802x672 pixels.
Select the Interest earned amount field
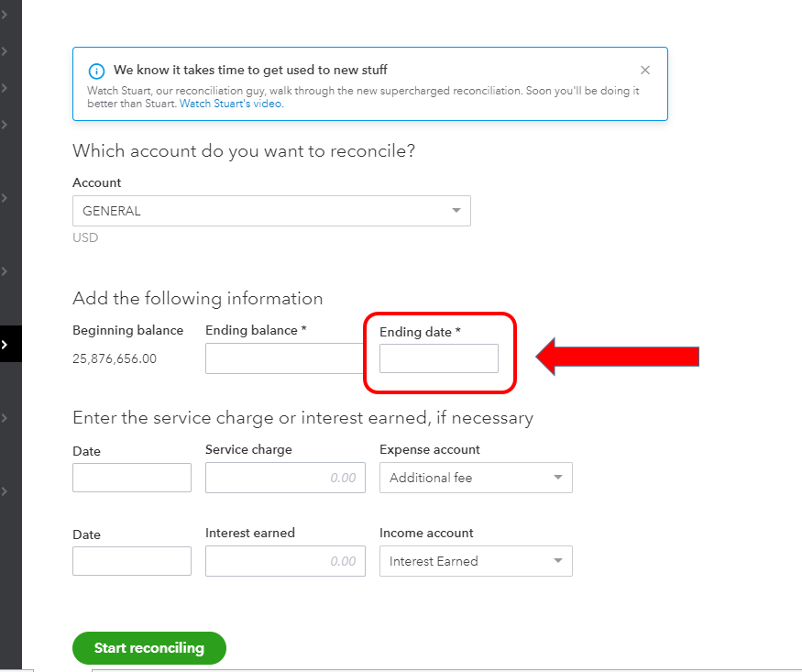pyautogui.click(x=285, y=561)
